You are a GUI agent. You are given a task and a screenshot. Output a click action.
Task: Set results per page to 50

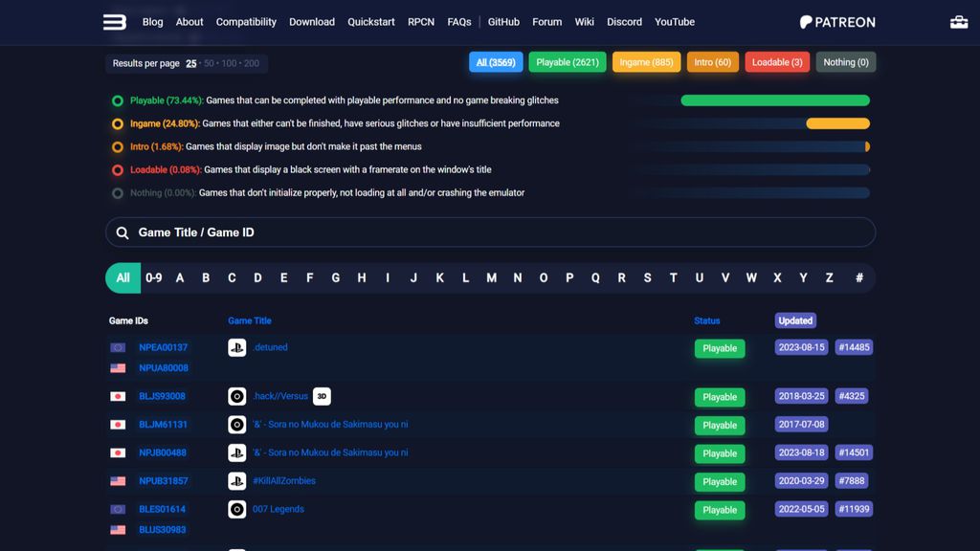tap(209, 64)
